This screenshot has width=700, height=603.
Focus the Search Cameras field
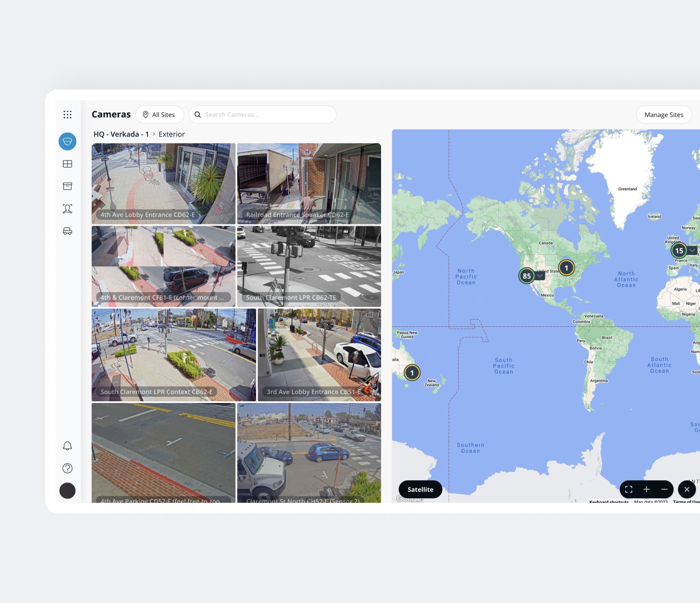(262, 115)
